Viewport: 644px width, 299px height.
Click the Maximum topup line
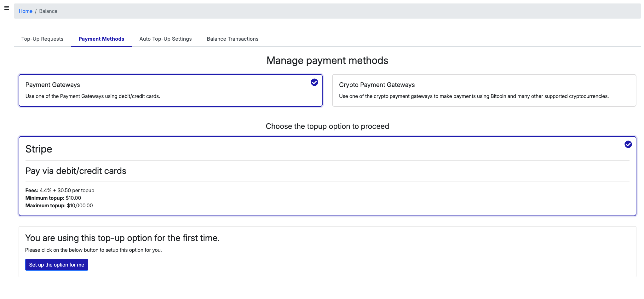59,205
